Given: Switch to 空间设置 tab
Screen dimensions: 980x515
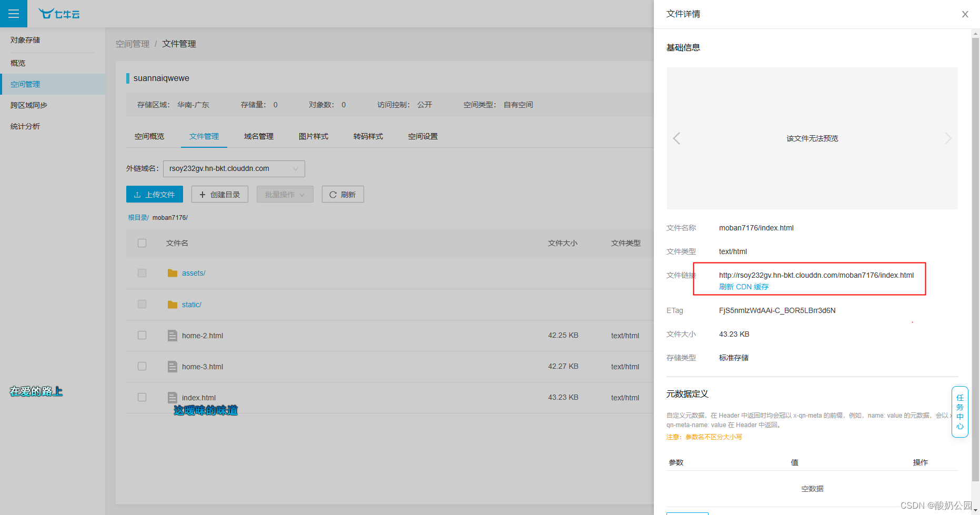Looking at the screenshot, I should click(423, 136).
